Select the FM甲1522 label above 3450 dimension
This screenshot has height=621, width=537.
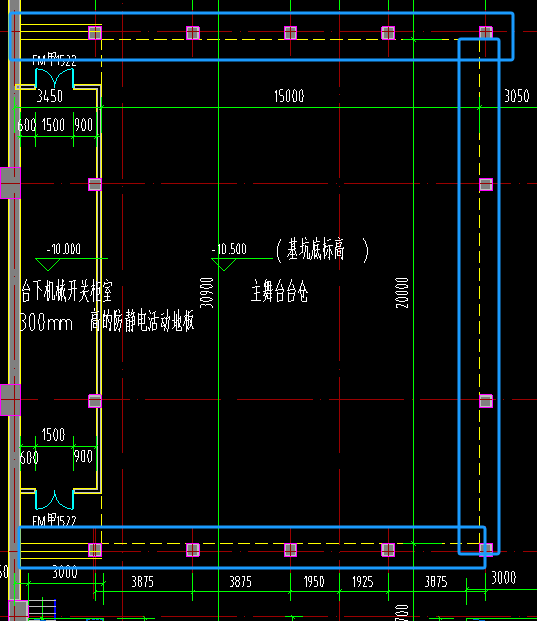[x=54, y=60]
